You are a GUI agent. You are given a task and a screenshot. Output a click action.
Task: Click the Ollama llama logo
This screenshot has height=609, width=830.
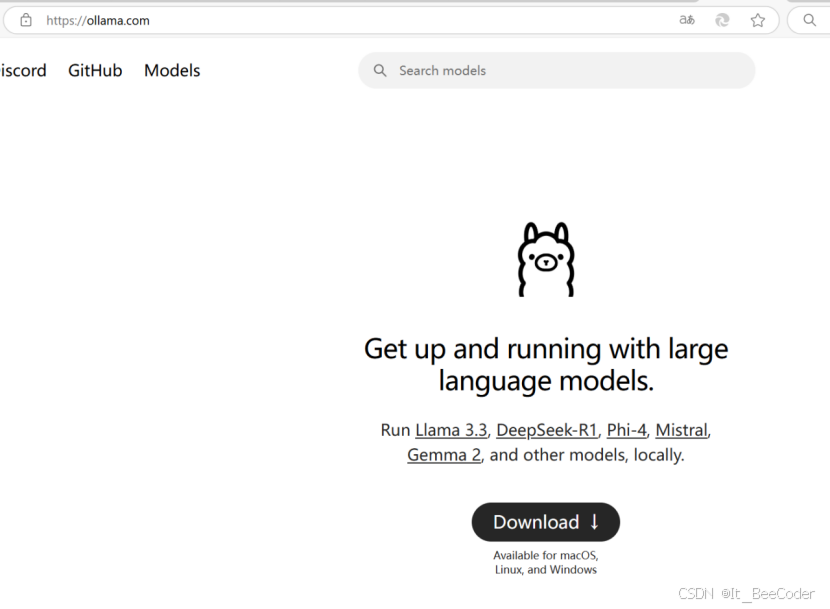(x=546, y=259)
